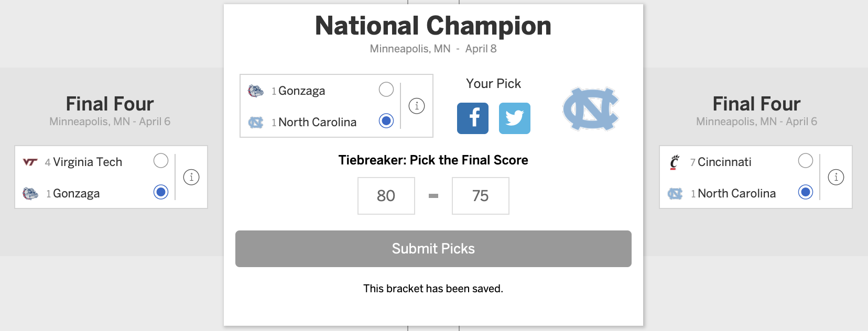Image resolution: width=868 pixels, height=331 pixels.
Task: Select North Carolina in the right Final Four
Action: (x=806, y=192)
